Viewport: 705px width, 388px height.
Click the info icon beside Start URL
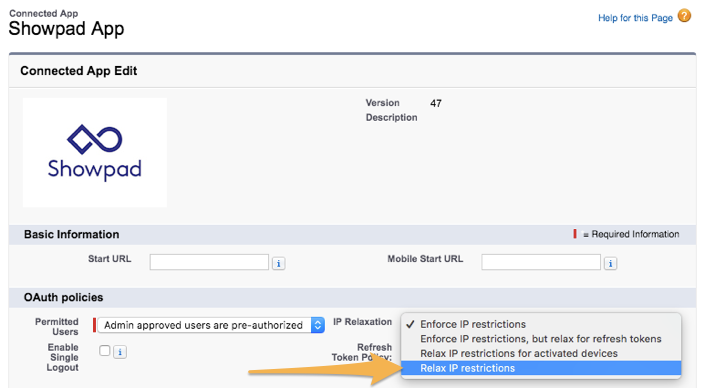pos(278,263)
